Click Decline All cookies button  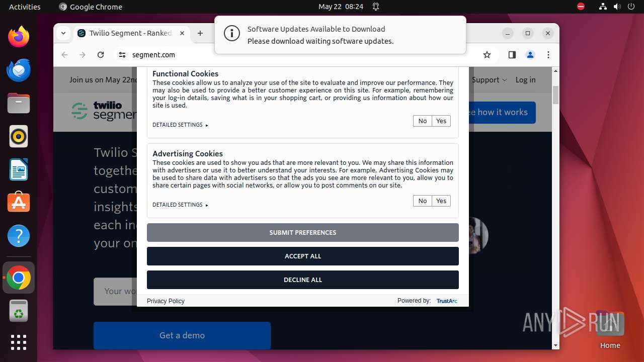[303, 280]
